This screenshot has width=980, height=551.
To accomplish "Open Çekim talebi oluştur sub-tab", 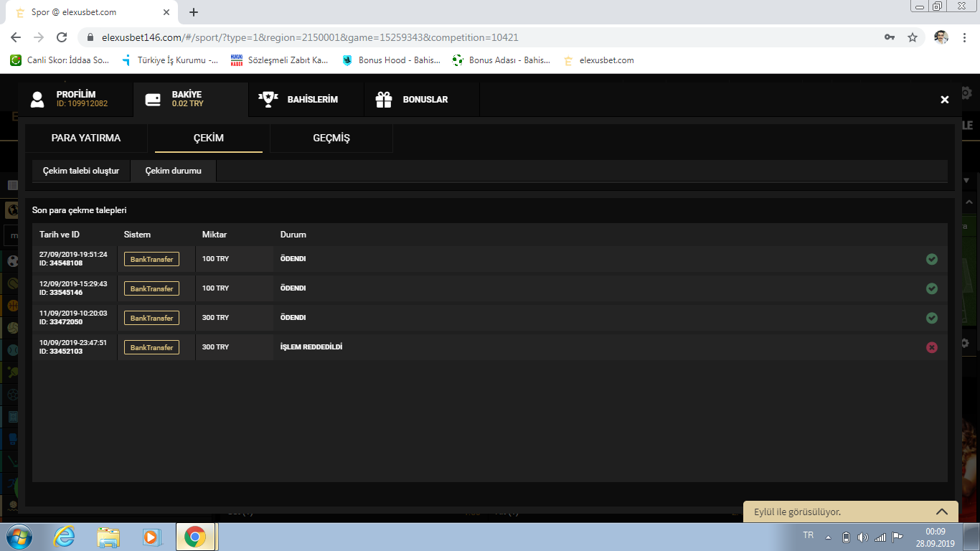I will click(81, 171).
